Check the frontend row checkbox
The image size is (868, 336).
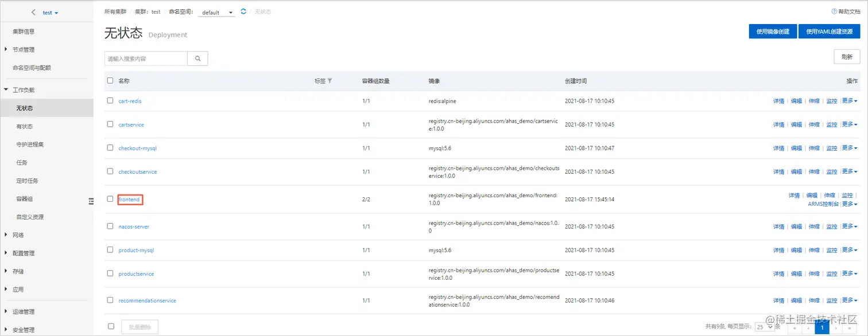coord(110,199)
